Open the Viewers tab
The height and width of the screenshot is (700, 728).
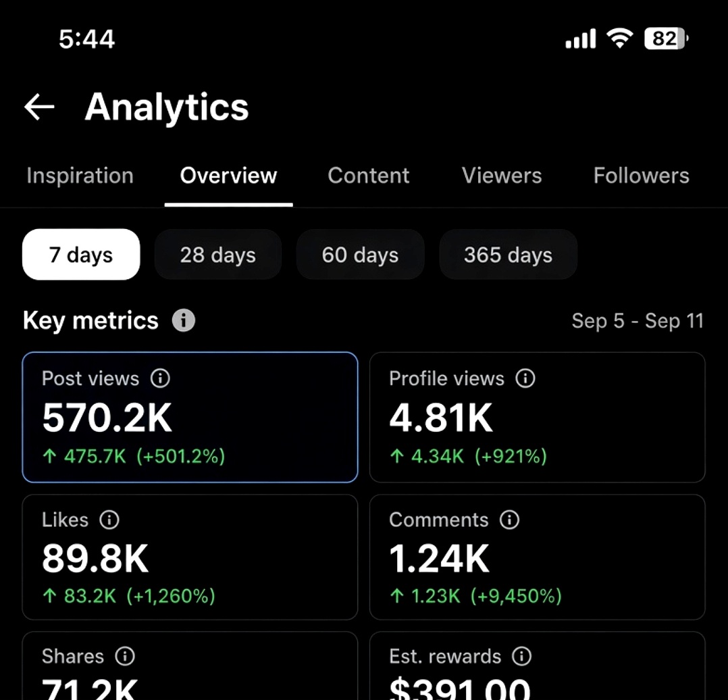[501, 176]
